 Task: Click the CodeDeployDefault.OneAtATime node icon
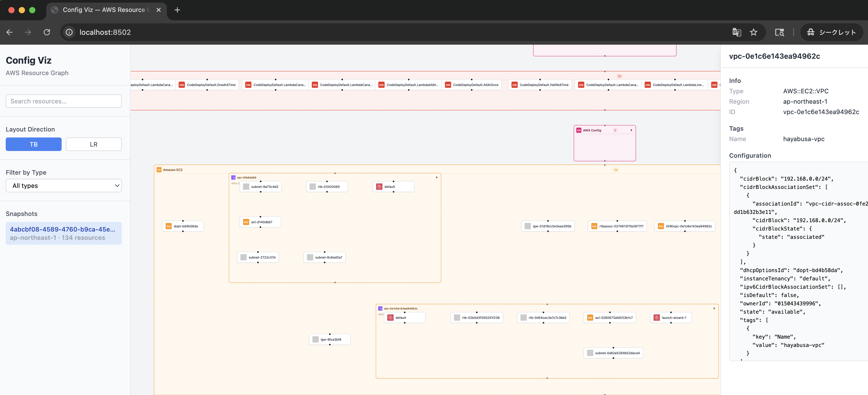tap(182, 85)
